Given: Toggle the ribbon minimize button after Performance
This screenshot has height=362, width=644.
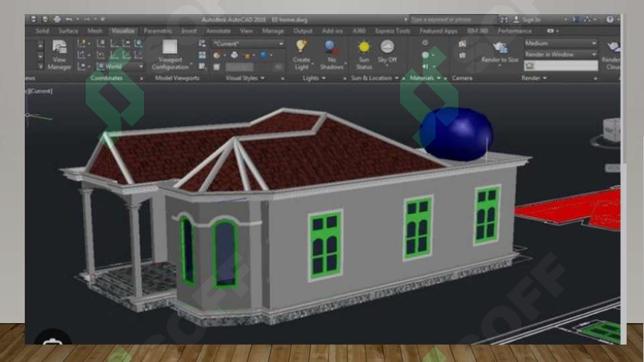Looking at the screenshot, I should click(550, 31).
